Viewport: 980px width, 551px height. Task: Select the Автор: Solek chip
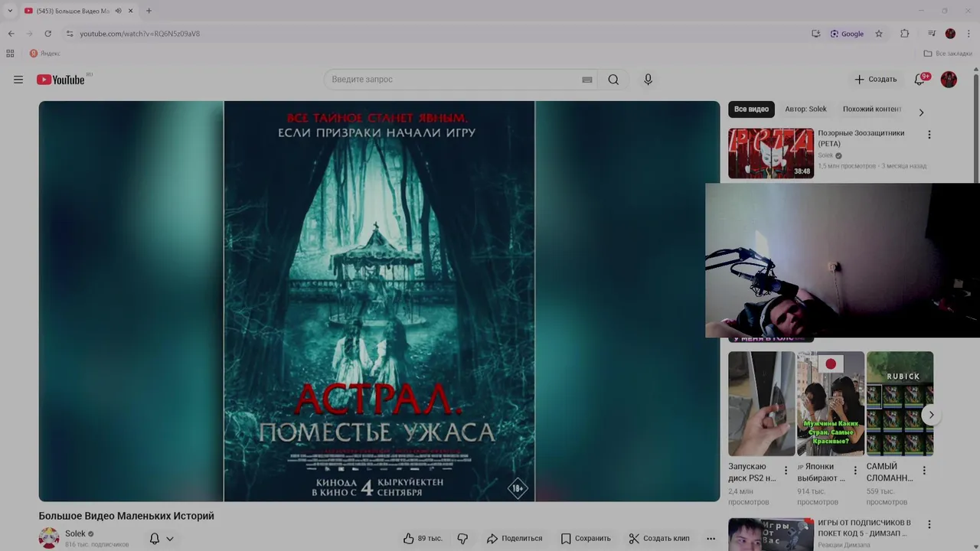coord(805,109)
